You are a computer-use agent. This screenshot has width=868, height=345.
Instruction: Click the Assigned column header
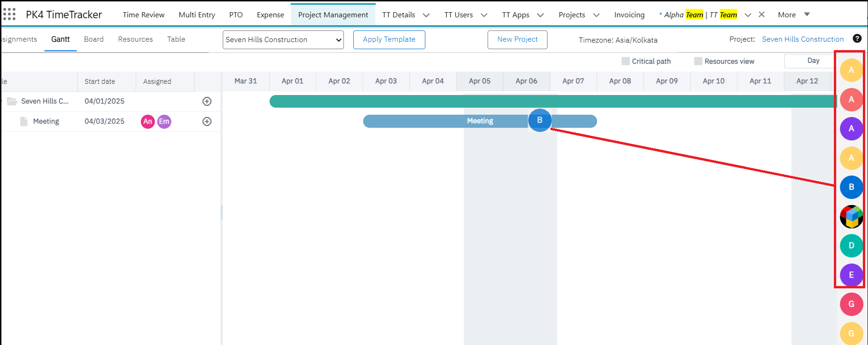coord(165,81)
